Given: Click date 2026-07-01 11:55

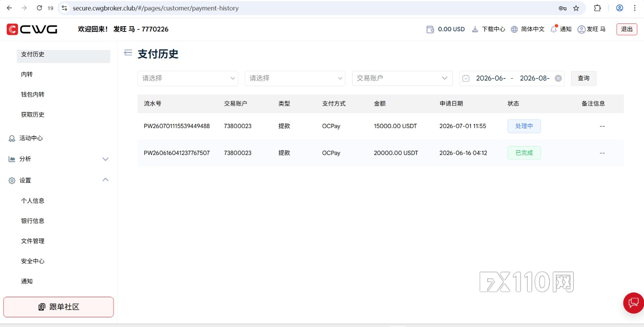Looking at the screenshot, I should click(x=463, y=126).
